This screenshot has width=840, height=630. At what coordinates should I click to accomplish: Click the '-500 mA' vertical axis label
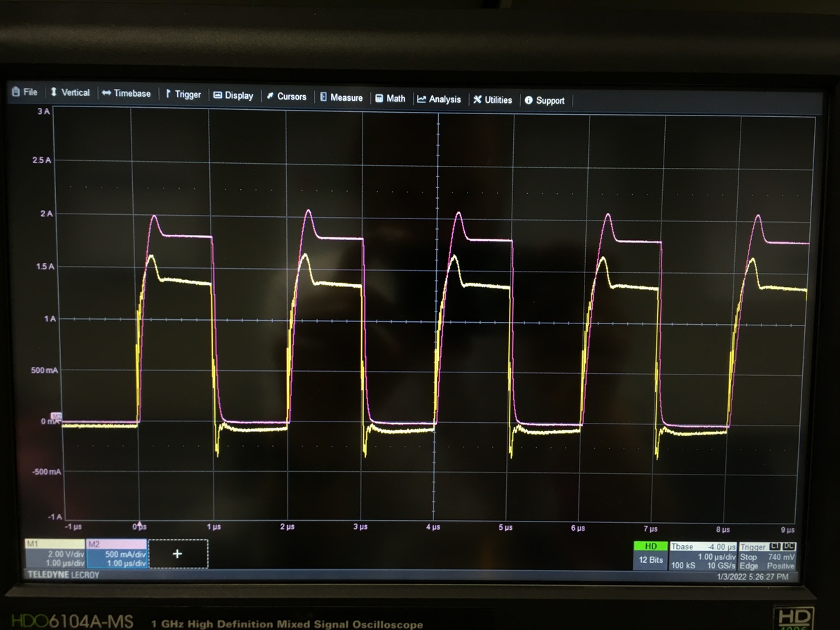point(46,471)
